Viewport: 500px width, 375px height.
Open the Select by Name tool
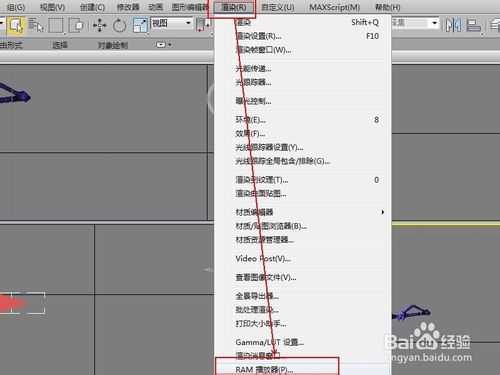click(36, 25)
